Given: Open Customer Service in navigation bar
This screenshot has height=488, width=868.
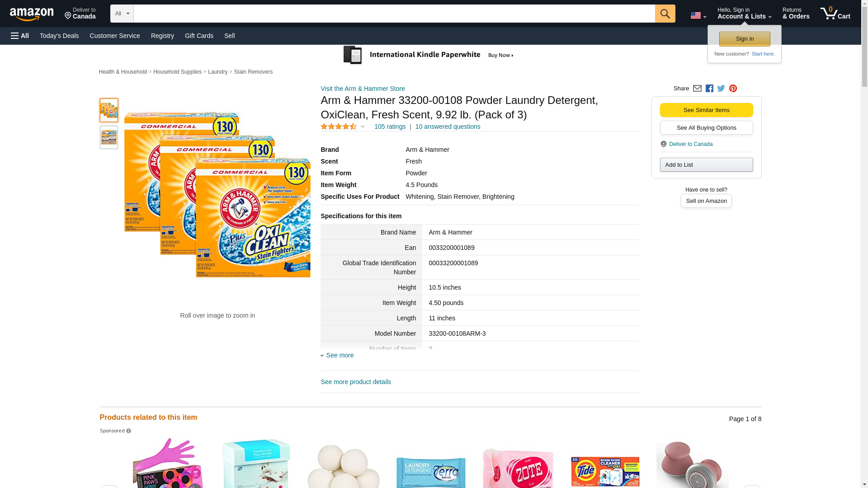Looking at the screenshot, I should (x=115, y=36).
